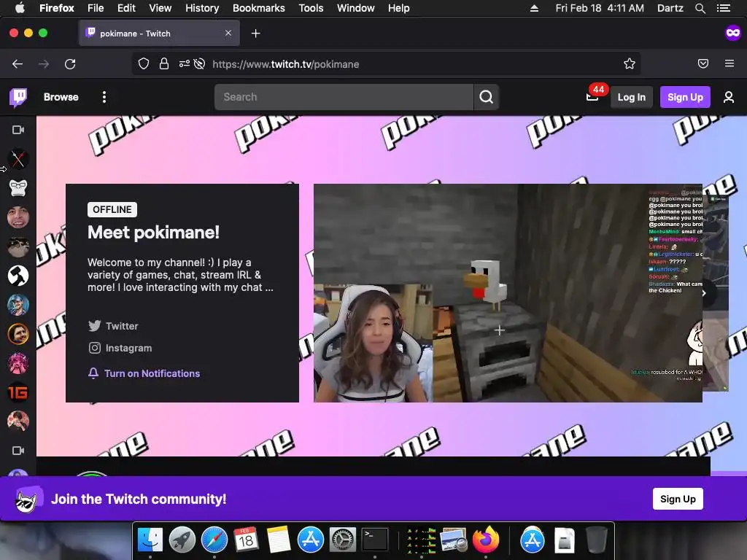Show next video in the carousel
Viewport: 747px width, 560px height.
point(705,293)
